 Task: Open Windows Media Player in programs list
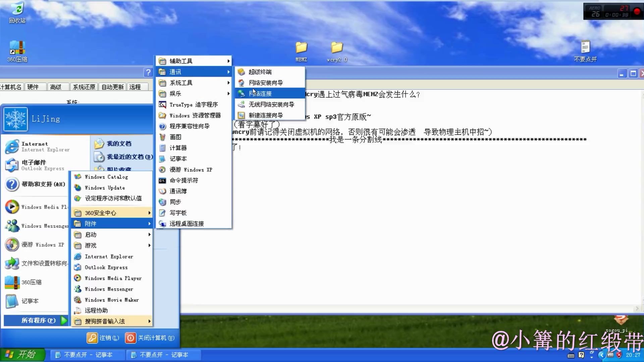(x=112, y=278)
